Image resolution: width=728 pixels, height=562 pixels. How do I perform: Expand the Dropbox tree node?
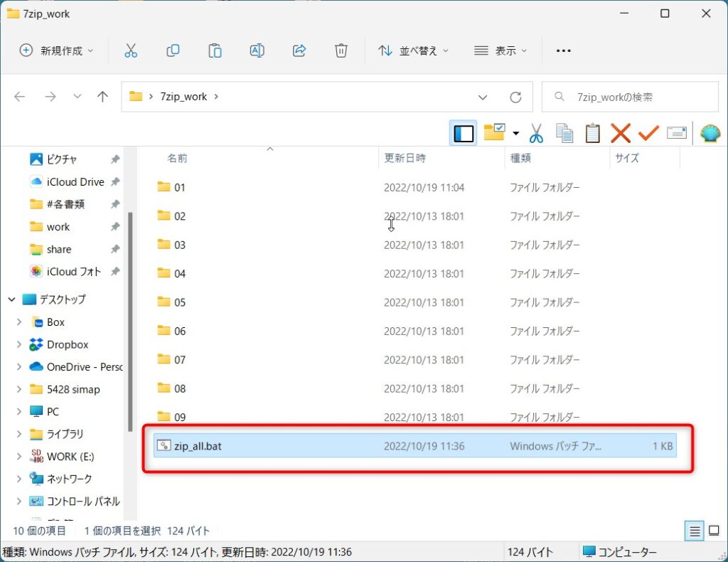(18, 344)
